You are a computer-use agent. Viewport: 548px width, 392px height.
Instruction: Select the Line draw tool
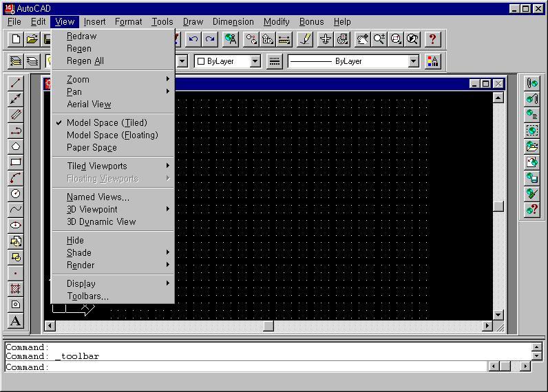pos(16,83)
